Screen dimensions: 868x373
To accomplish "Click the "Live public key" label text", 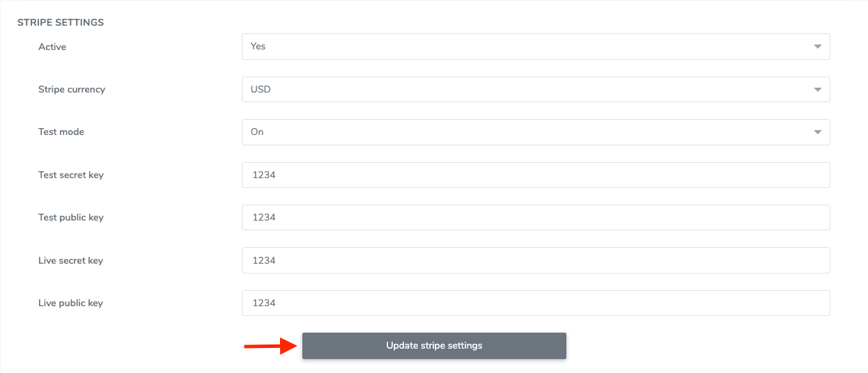I will [70, 303].
